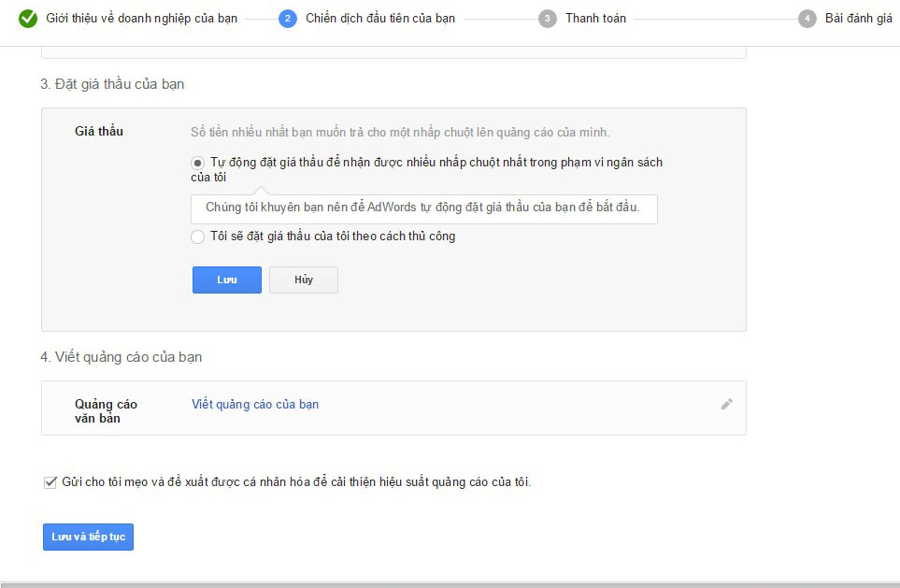Viewport: 900px width, 588px height.
Task: Click the green checkmark on step one
Action: click(x=26, y=17)
